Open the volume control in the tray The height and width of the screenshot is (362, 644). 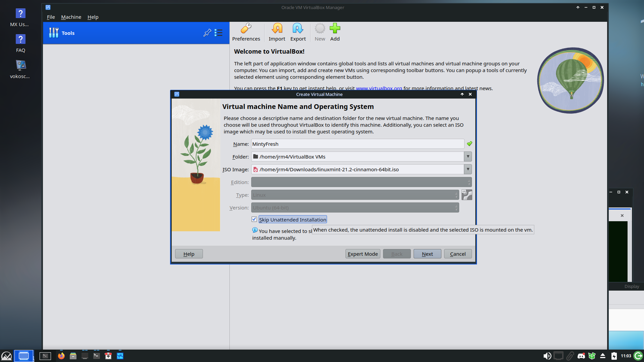click(547, 356)
